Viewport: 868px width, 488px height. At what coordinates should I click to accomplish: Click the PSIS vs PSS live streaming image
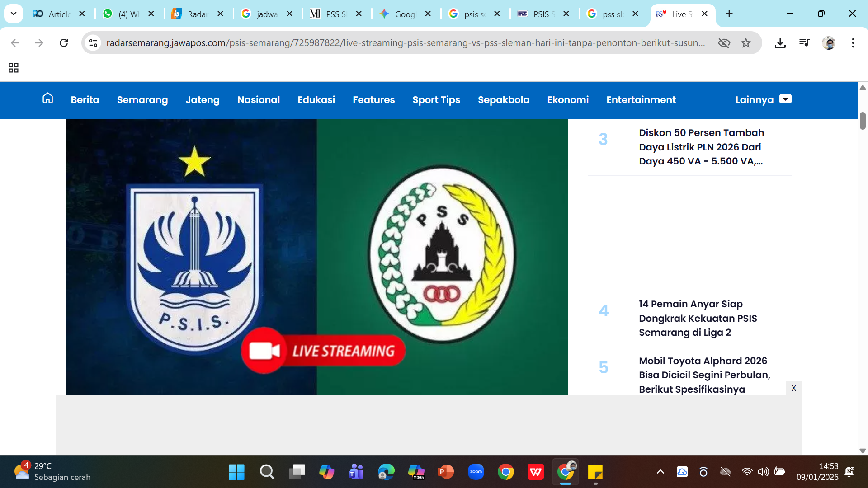pyautogui.click(x=316, y=257)
